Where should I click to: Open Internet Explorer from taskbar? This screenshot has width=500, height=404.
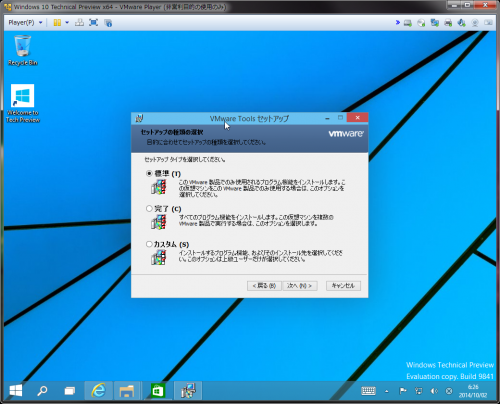(98, 390)
